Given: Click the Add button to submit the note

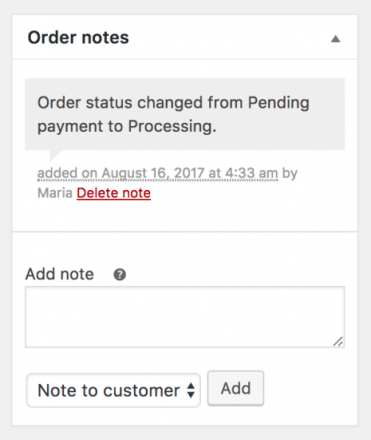Looking at the screenshot, I should [236, 388].
